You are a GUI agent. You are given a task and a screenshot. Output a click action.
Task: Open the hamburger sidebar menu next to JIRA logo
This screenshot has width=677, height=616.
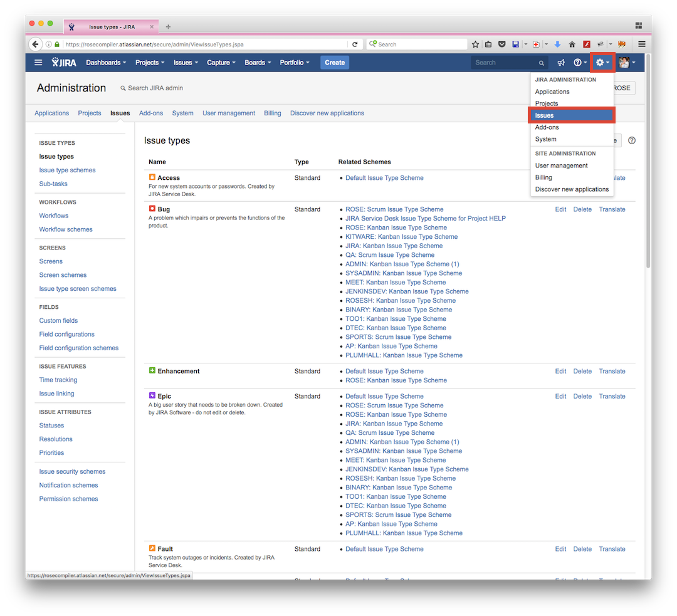(38, 63)
